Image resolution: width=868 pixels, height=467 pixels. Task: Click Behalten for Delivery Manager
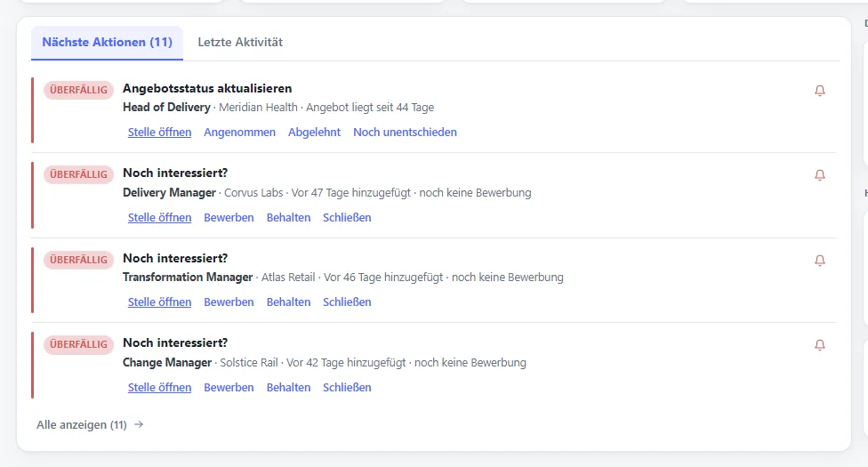[x=288, y=218]
